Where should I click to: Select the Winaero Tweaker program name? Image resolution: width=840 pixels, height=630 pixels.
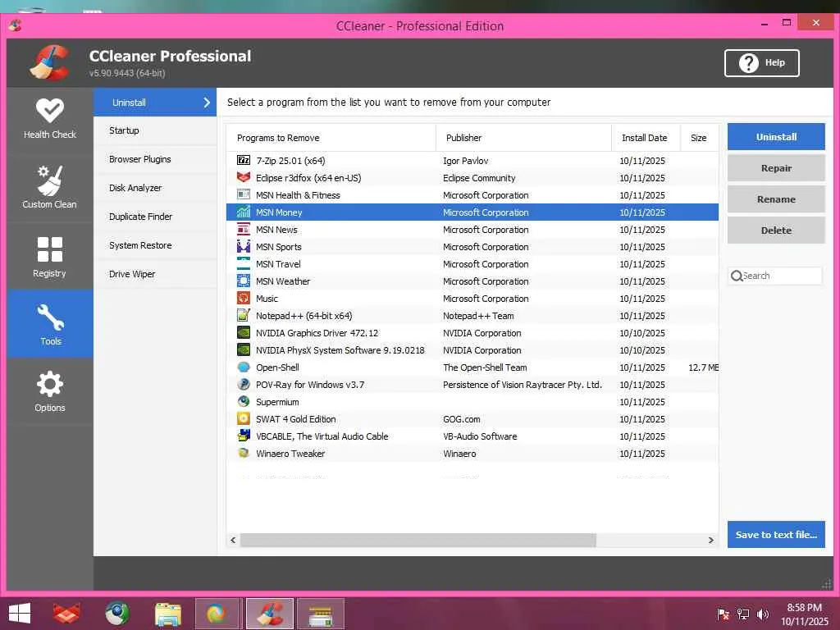(290, 453)
